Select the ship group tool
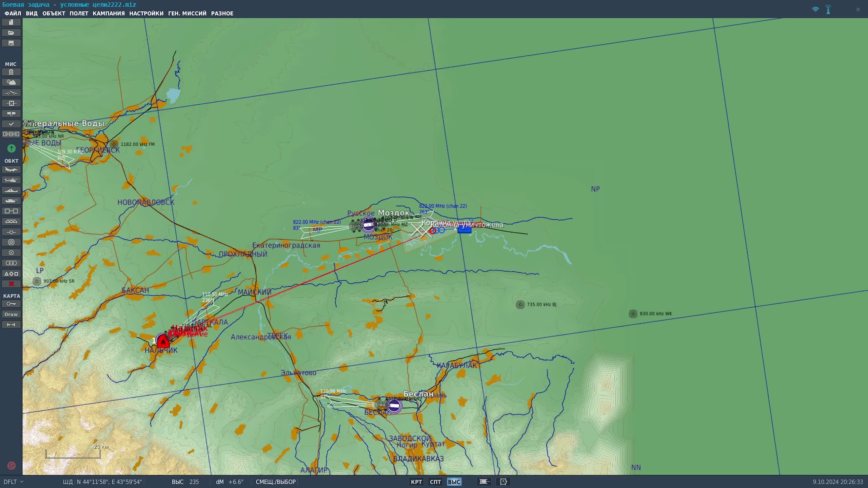The width and height of the screenshot is (868, 488). click(x=11, y=190)
